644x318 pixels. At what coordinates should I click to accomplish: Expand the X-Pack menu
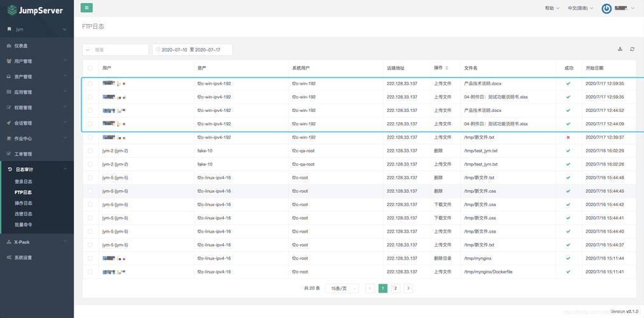pyautogui.click(x=37, y=242)
